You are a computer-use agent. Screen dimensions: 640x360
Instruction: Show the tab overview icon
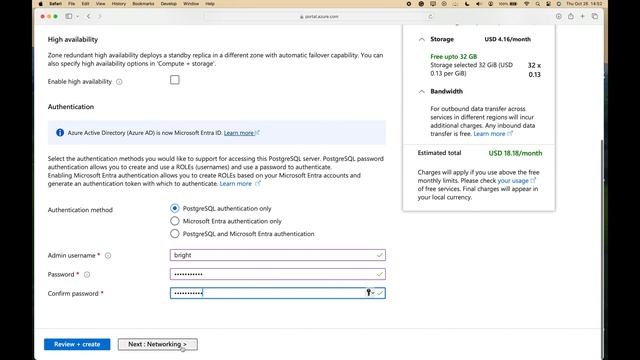[x=595, y=16]
